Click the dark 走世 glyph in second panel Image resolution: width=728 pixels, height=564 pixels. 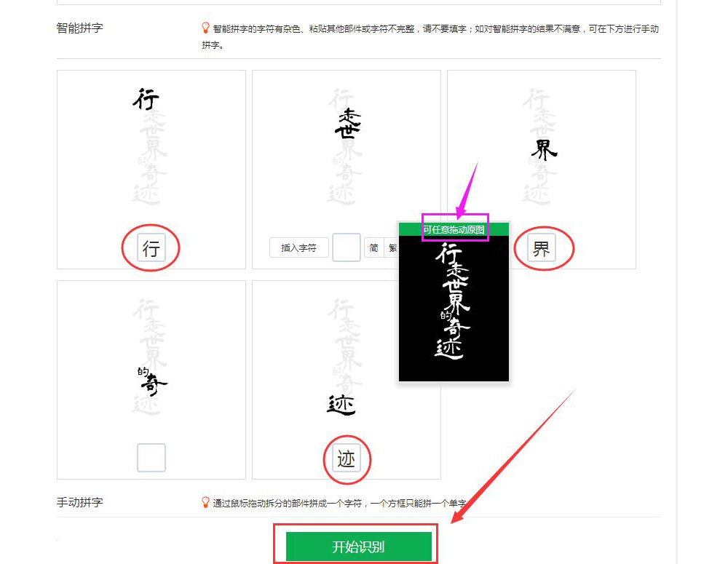[x=348, y=124]
